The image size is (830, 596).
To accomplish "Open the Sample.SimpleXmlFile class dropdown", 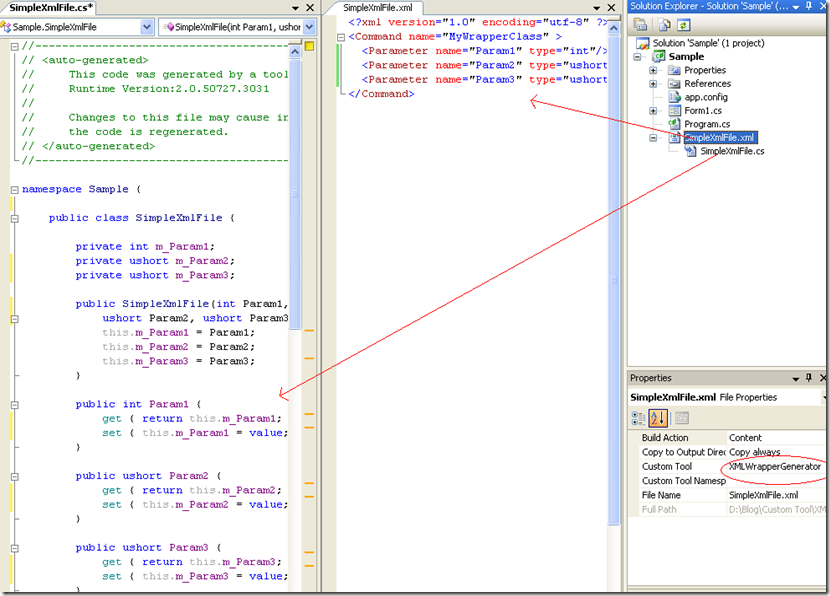I will (147, 26).
